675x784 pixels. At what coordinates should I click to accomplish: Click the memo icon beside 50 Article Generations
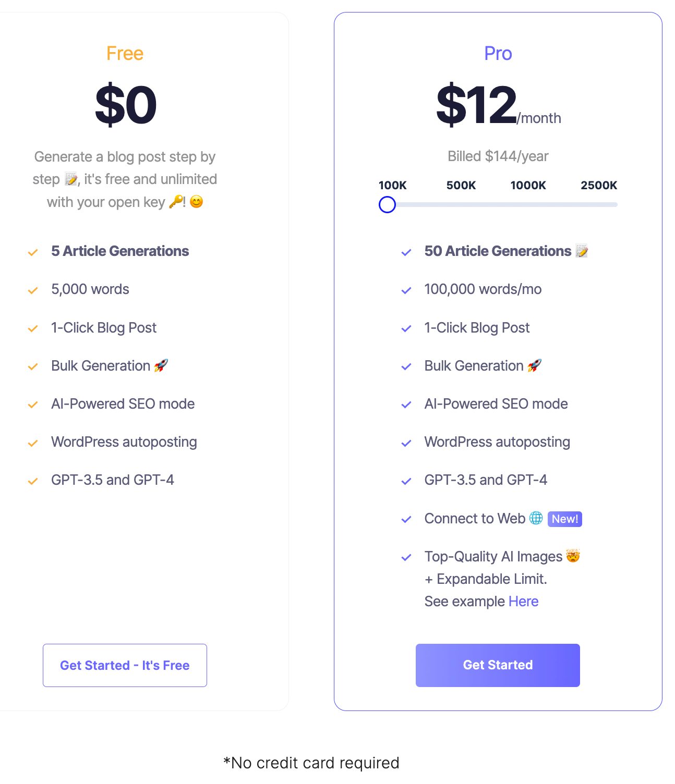click(582, 251)
